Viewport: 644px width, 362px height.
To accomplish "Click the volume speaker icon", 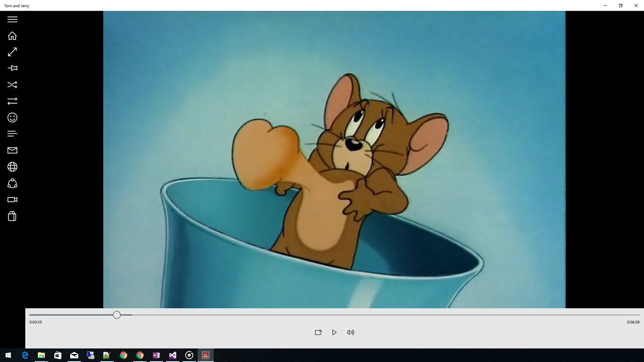I will [x=350, y=332].
